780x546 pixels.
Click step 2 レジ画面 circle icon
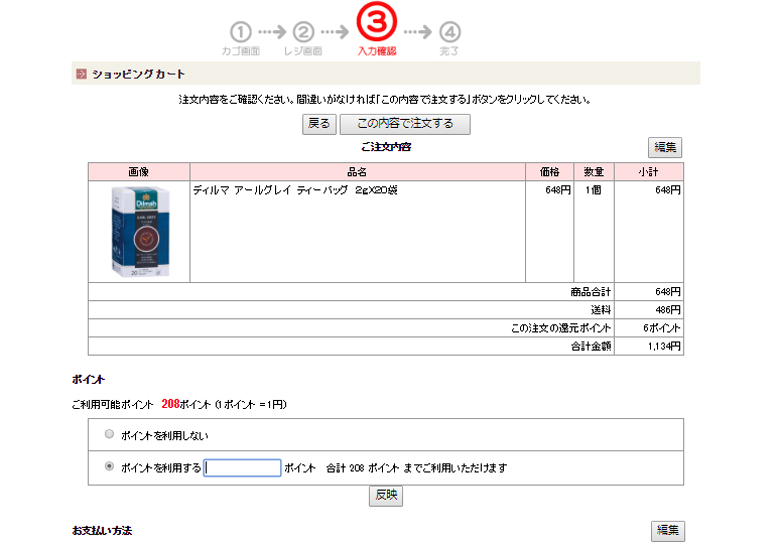pos(303,32)
